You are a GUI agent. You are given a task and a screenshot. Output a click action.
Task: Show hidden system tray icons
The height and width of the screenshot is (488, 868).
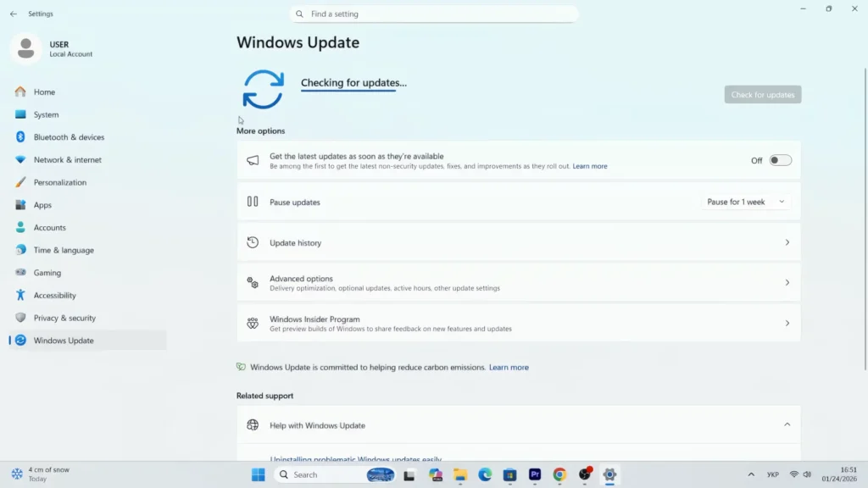click(x=751, y=474)
